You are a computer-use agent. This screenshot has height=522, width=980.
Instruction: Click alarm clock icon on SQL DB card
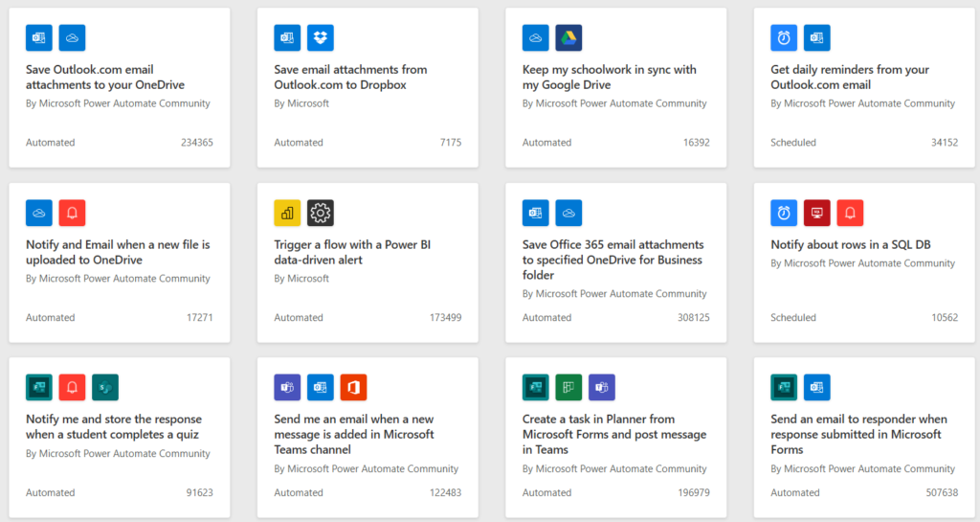[x=783, y=213]
